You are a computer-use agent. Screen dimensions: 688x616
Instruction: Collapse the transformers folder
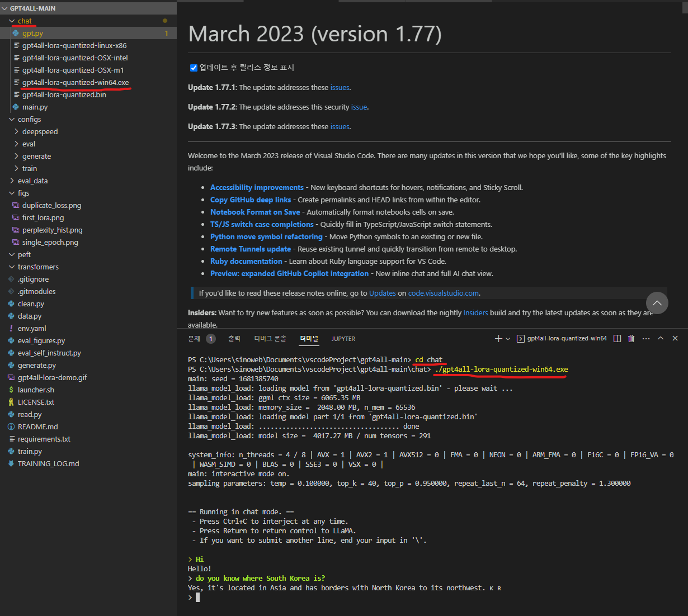[12, 267]
